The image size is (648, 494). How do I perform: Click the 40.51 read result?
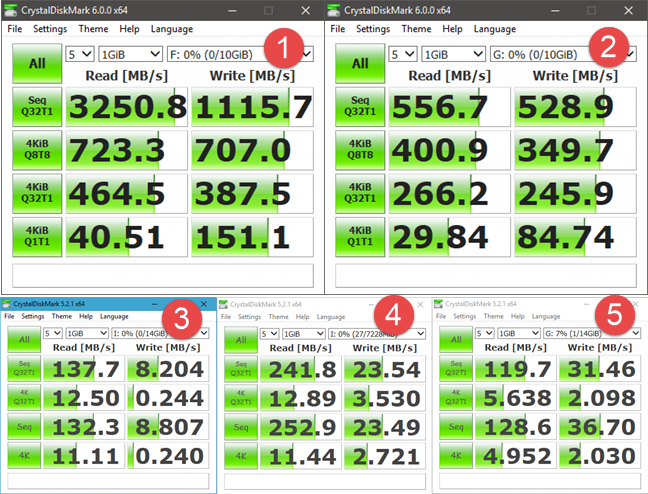[x=126, y=237]
